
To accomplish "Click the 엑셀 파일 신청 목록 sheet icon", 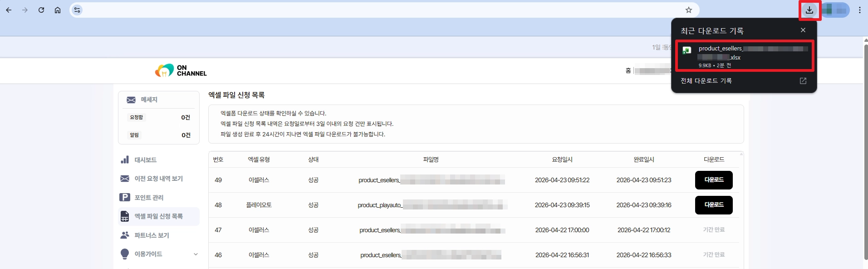I will 125,216.
